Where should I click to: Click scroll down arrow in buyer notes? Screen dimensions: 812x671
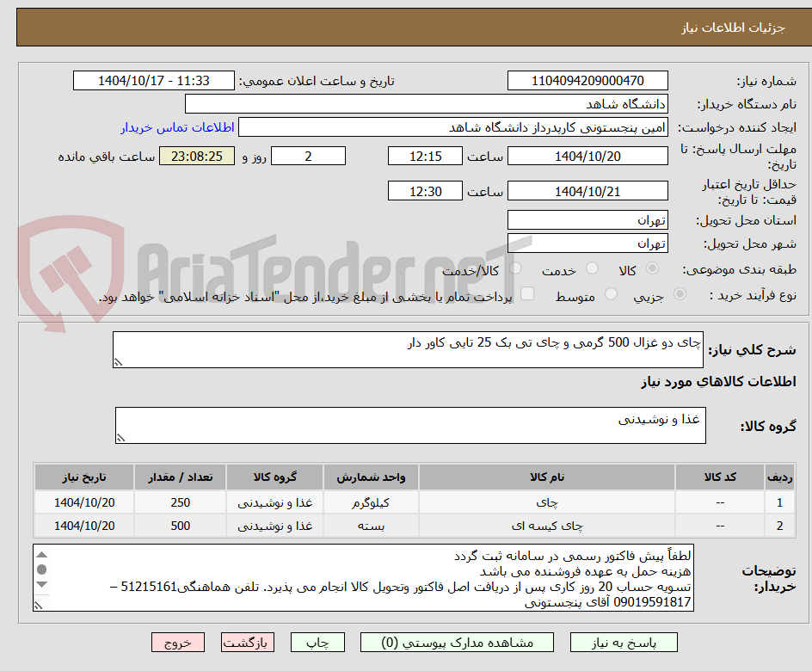[42, 584]
